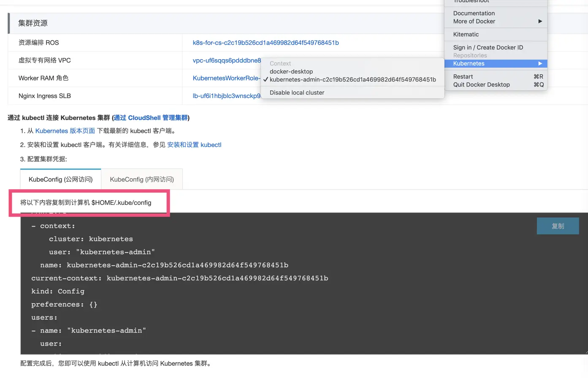
Task: Open the lb-uf6i1hbjblc3wnsckp9 SLB link
Action: [x=227, y=96]
